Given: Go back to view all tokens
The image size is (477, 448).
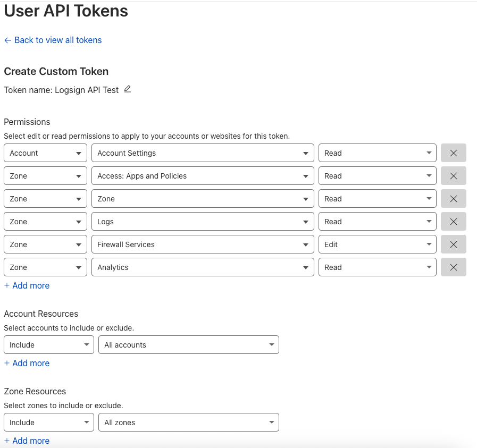Looking at the screenshot, I should coord(53,40).
